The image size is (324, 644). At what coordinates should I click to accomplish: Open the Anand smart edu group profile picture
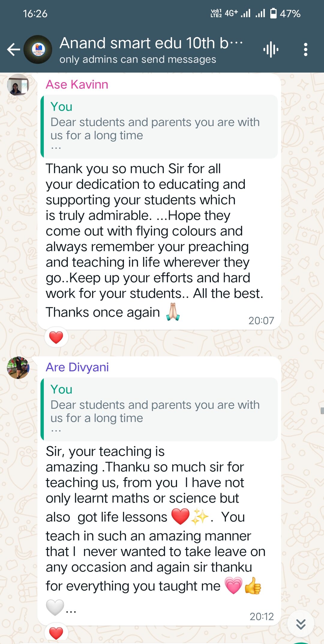(38, 49)
